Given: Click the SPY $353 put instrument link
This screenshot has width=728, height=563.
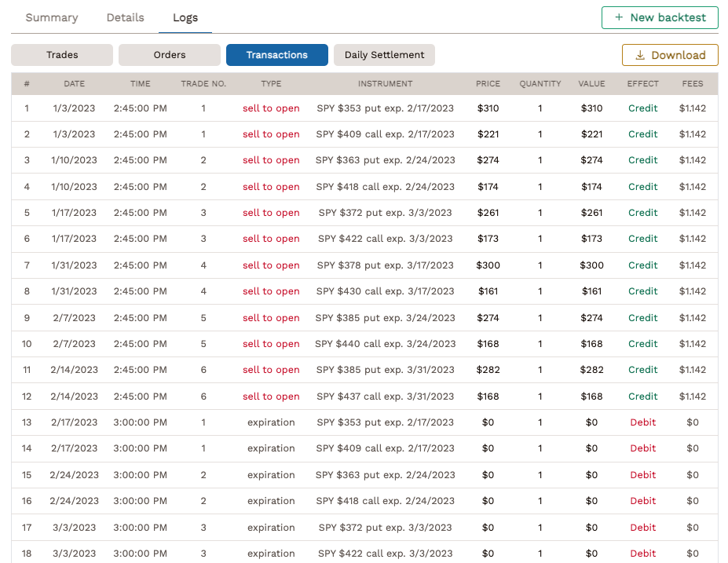Looking at the screenshot, I should point(385,108).
